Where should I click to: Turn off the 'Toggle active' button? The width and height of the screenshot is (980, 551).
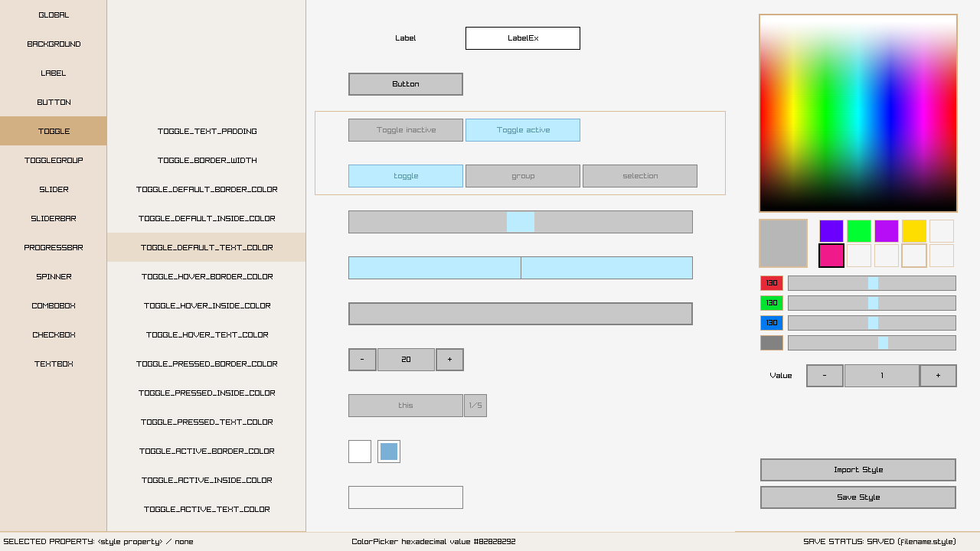click(x=523, y=130)
